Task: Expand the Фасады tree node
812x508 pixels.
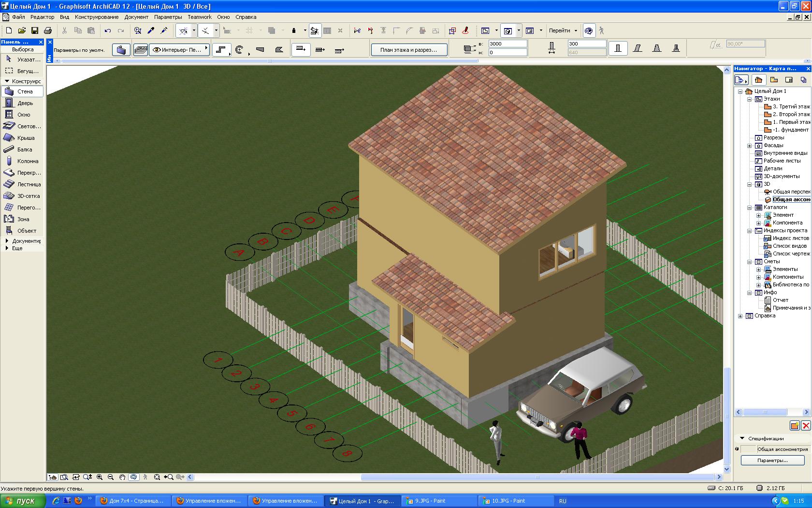Action: coord(750,146)
